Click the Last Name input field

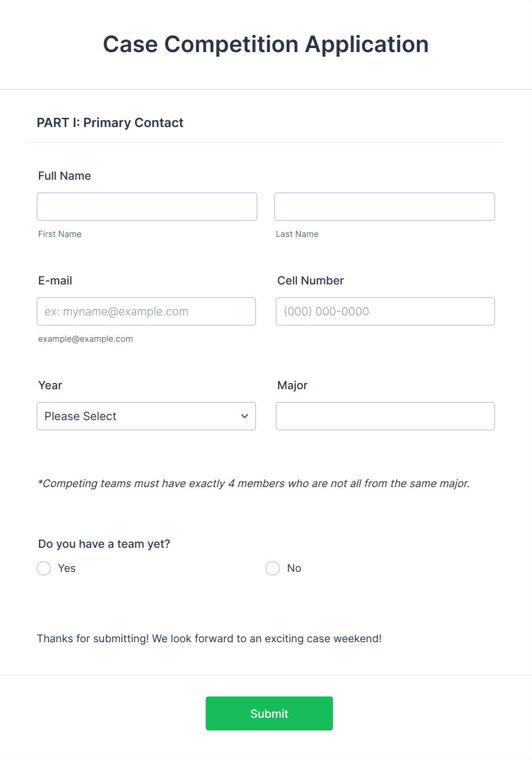click(x=384, y=207)
